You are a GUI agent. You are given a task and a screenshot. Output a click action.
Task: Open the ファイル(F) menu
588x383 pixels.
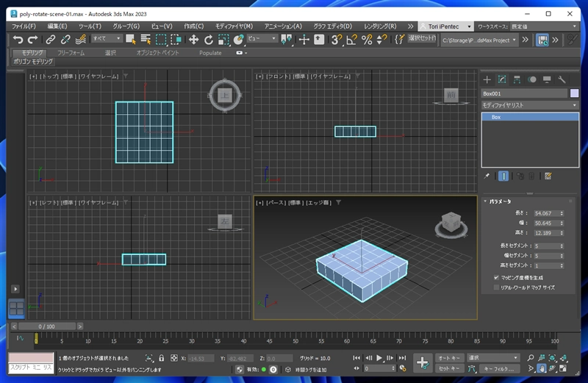[x=24, y=26]
